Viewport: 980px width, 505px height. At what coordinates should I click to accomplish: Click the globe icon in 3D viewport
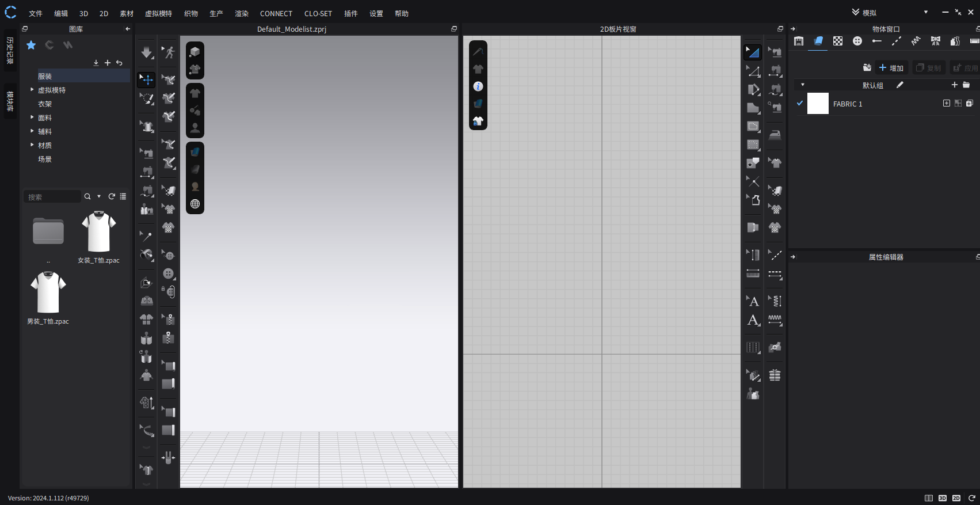195,204
